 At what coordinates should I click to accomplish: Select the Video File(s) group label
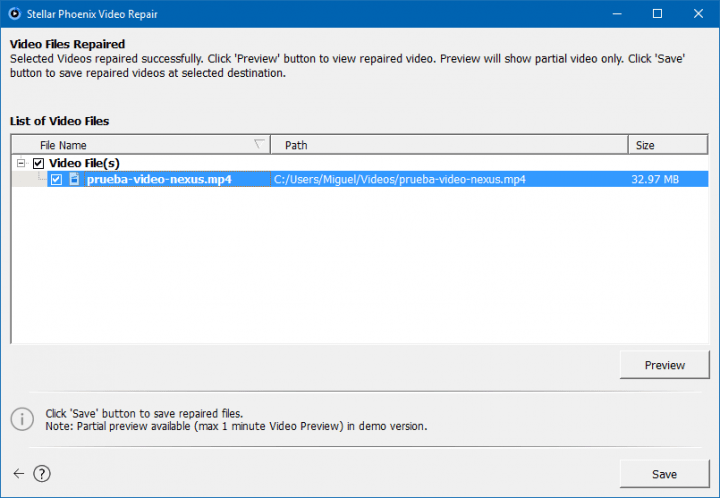tap(84, 163)
